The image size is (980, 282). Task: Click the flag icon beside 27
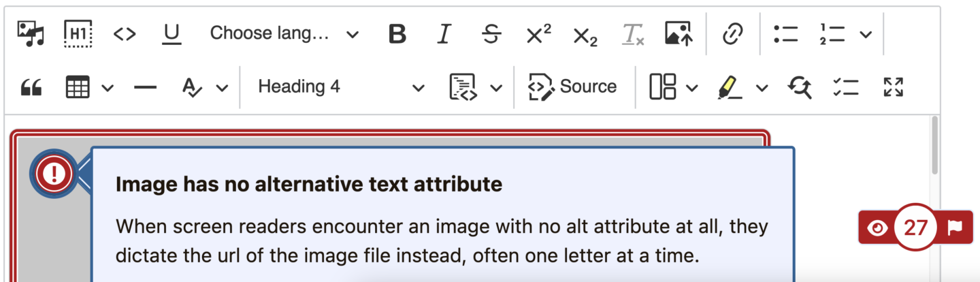pyautogui.click(x=955, y=228)
